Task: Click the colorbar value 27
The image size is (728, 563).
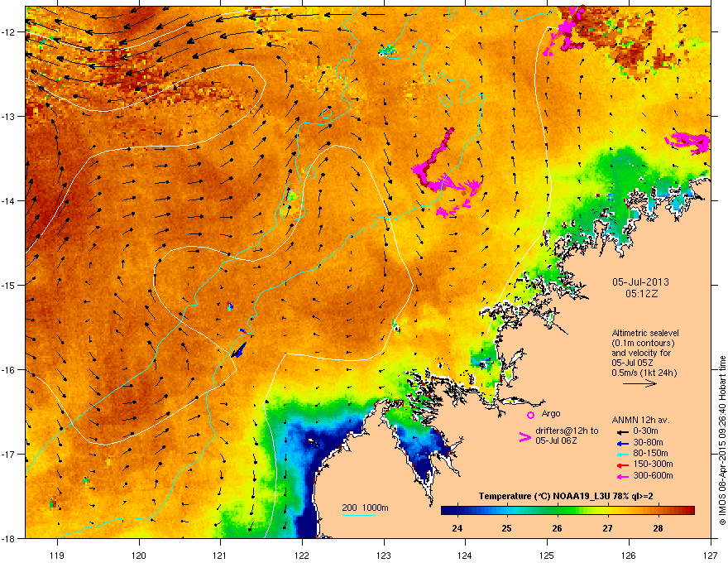Action: pos(607,528)
